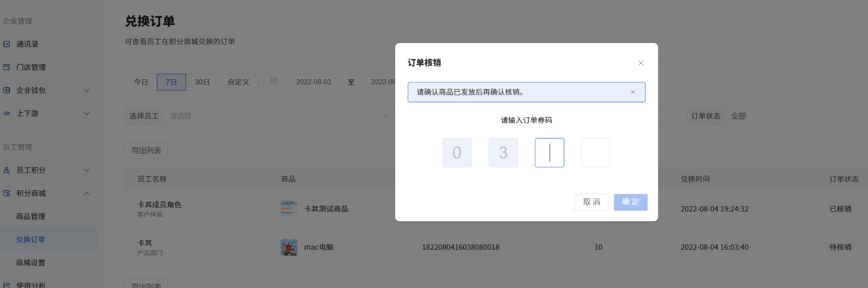Click the 商品 column header
The image size is (868, 288).
click(x=288, y=179)
